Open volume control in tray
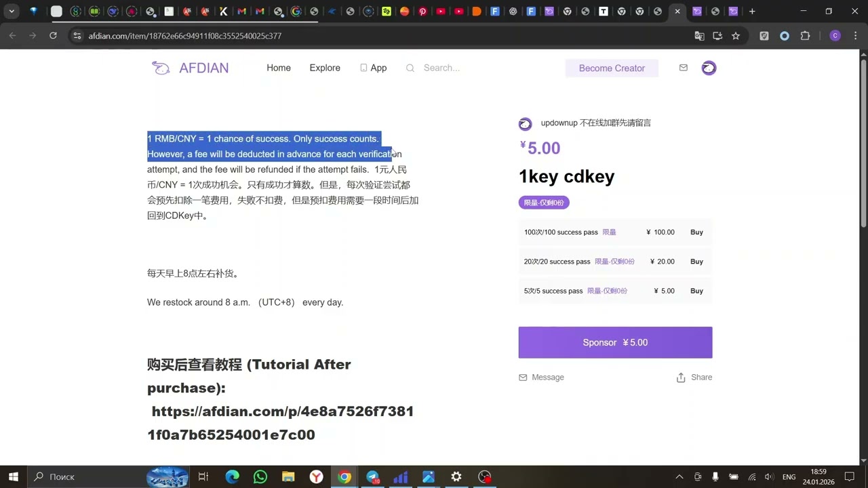 point(768,477)
